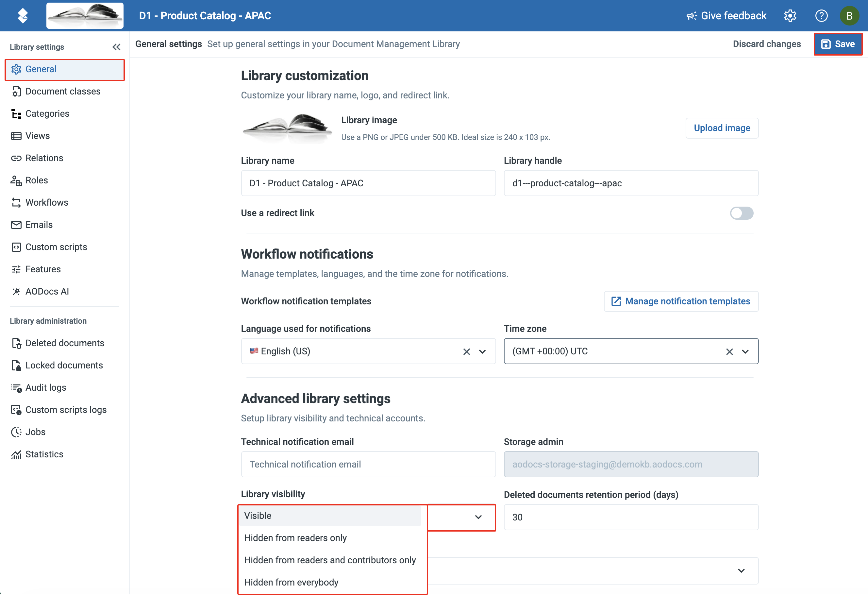
Task: Select Hidden from everybody option
Action: 330,583
